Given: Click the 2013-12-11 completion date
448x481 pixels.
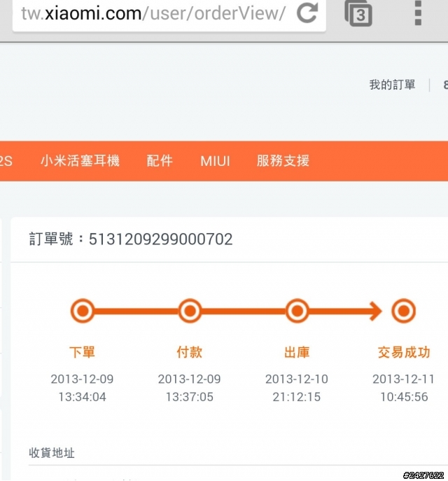Looking at the screenshot, I should [403, 379].
